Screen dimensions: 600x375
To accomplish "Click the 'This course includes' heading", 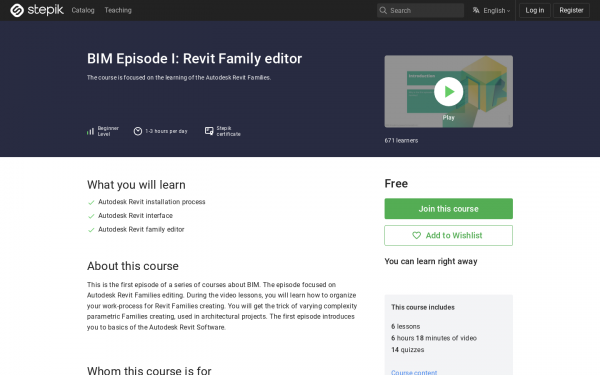I will tap(423, 307).
